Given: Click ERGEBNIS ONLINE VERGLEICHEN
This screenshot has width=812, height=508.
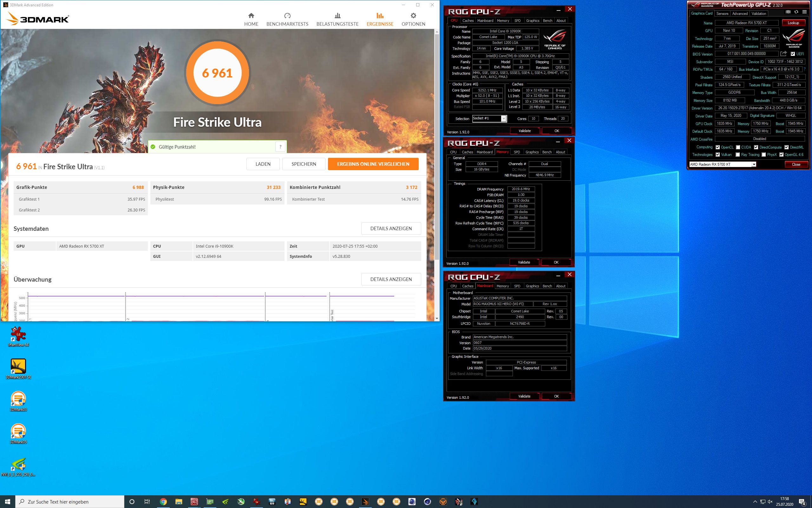Looking at the screenshot, I should tap(373, 164).
